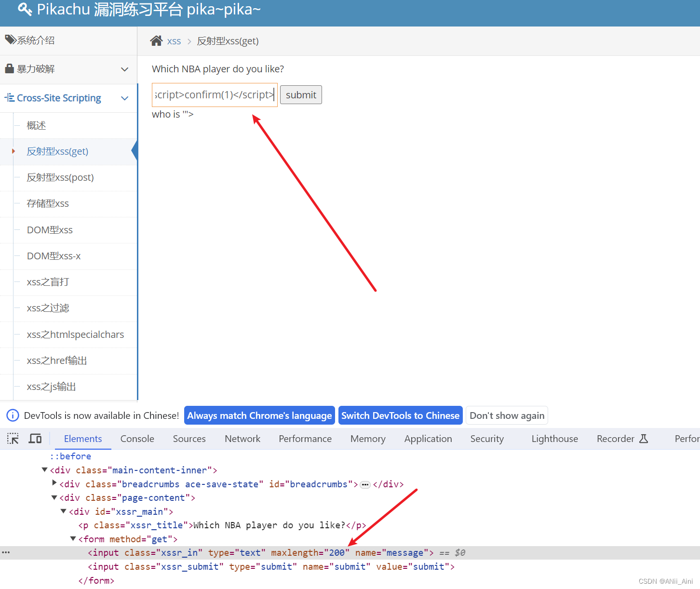Click Always match Chrome's language button
This screenshot has height=589, width=700.
259,415
